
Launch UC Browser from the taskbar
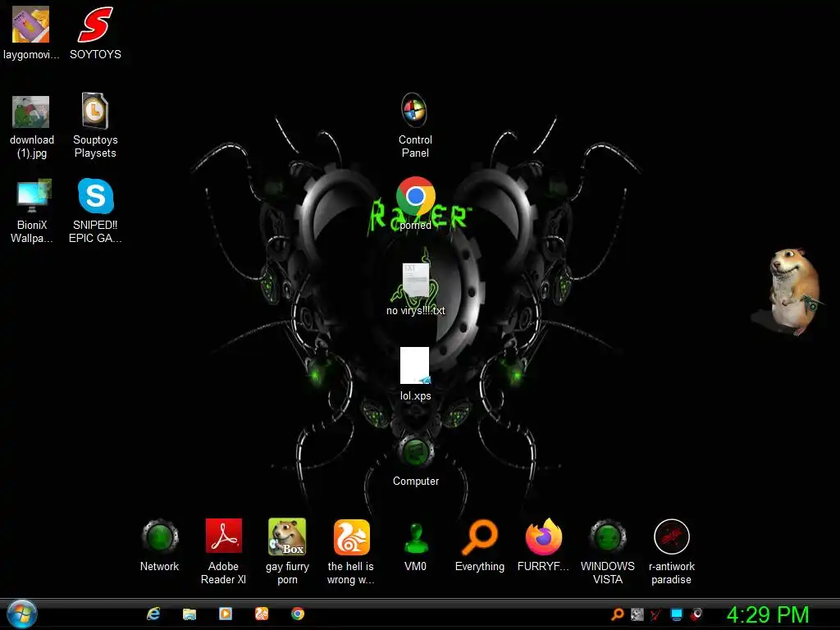(262, 614)
